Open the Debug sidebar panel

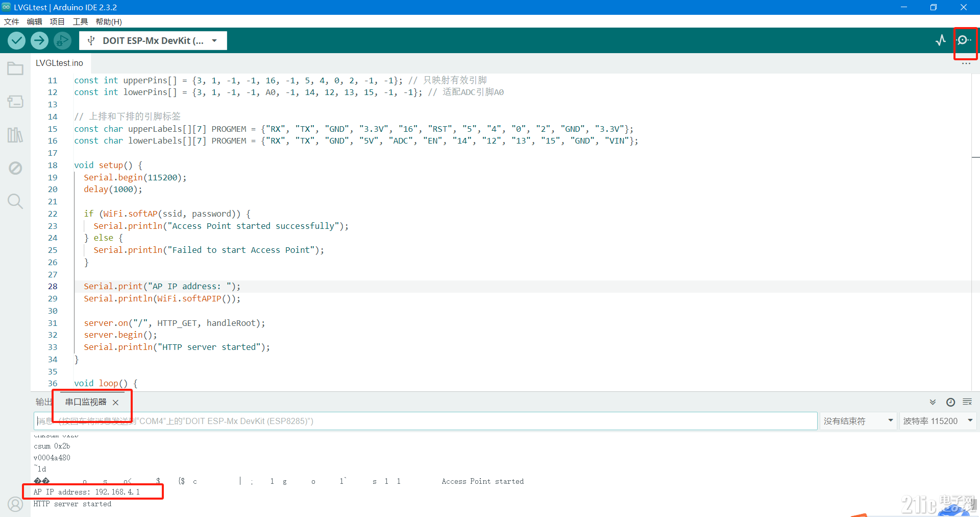click(15, 168)
